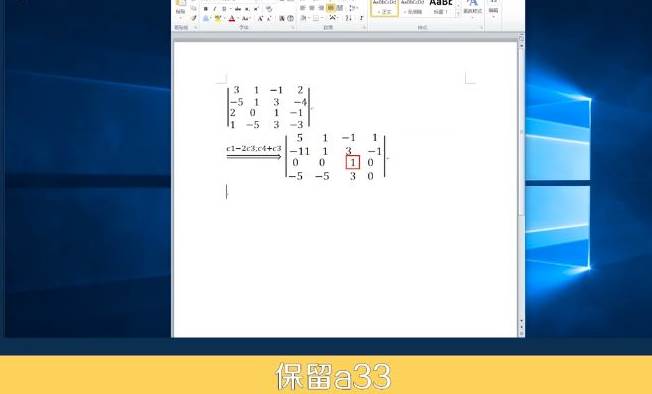Open the paragraph dialog launcher
Image resolution: width=652 pixels, height=394 pixels.
pos(365,27)
